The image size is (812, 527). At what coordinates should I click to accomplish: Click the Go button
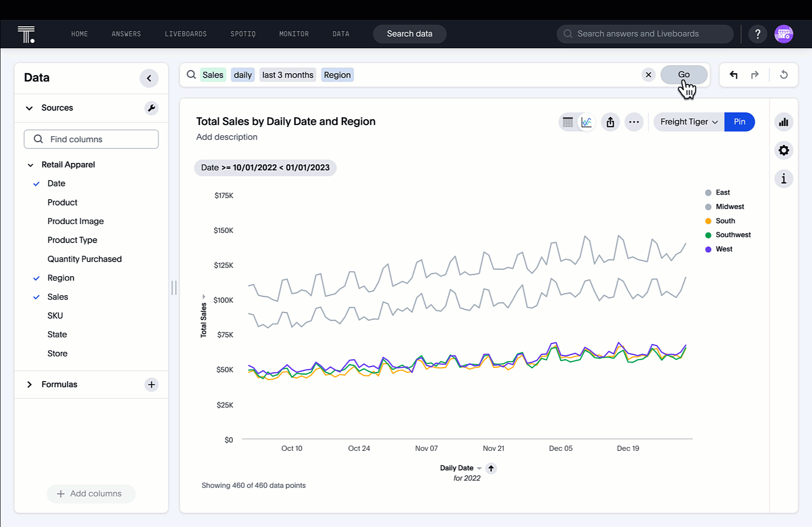pyautogui.click(x=684, y=75)
